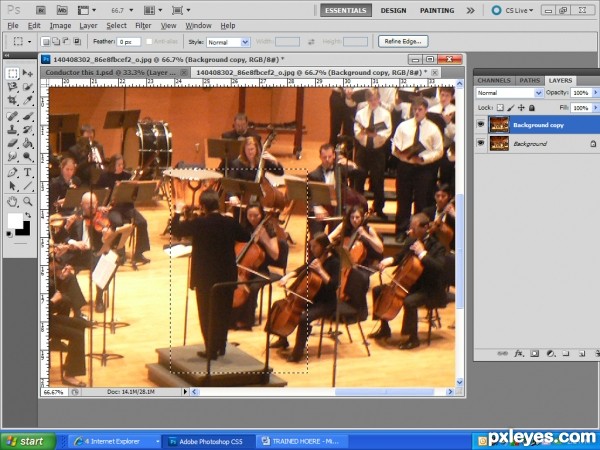This screenshot has width=600, height=450.
Task: Select the Rectangular Marquee tool in toolbox
Action: (12, 73)
